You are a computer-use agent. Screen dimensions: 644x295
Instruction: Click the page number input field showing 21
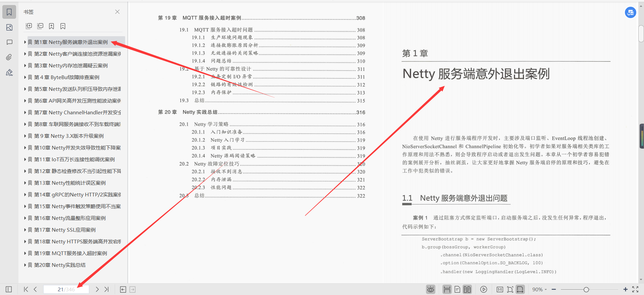[x=66, y=289]
